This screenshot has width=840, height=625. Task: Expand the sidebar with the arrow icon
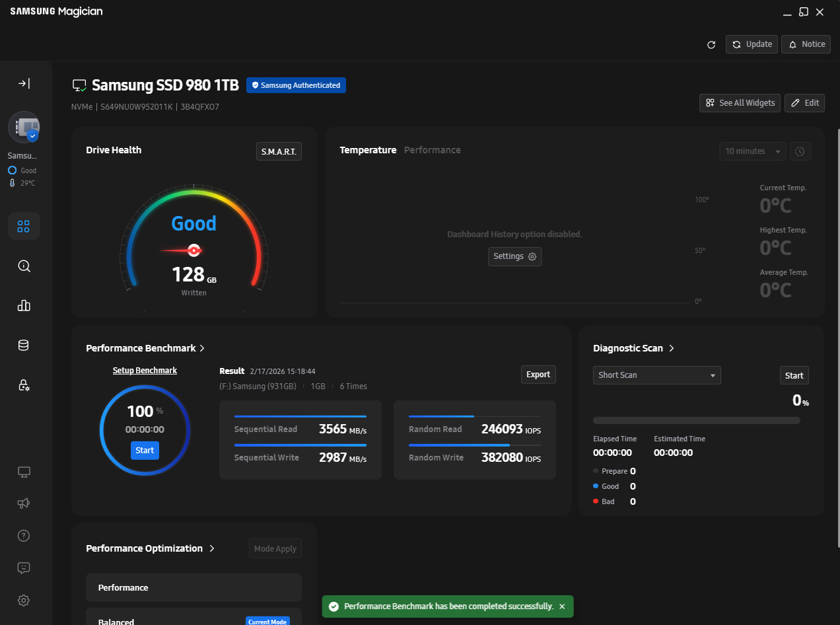click(x=24, y=83)
